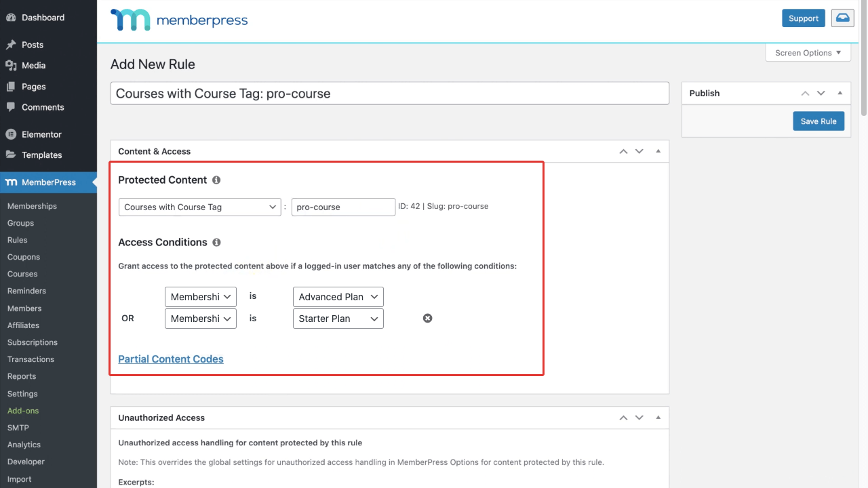868x488 pixels.
Task: Open Advanced Plan membership dropdown
Action: click(338, 297)
